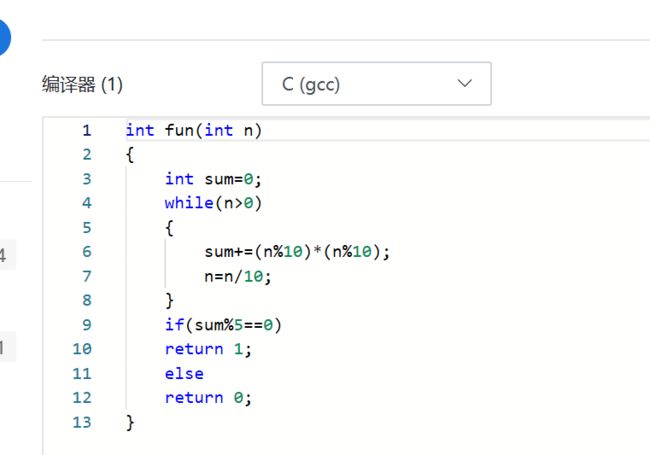The image size is (650, 455).
Task: Click the dropdown chevron arrow beside C (gcc)
Action: (465, 83)
